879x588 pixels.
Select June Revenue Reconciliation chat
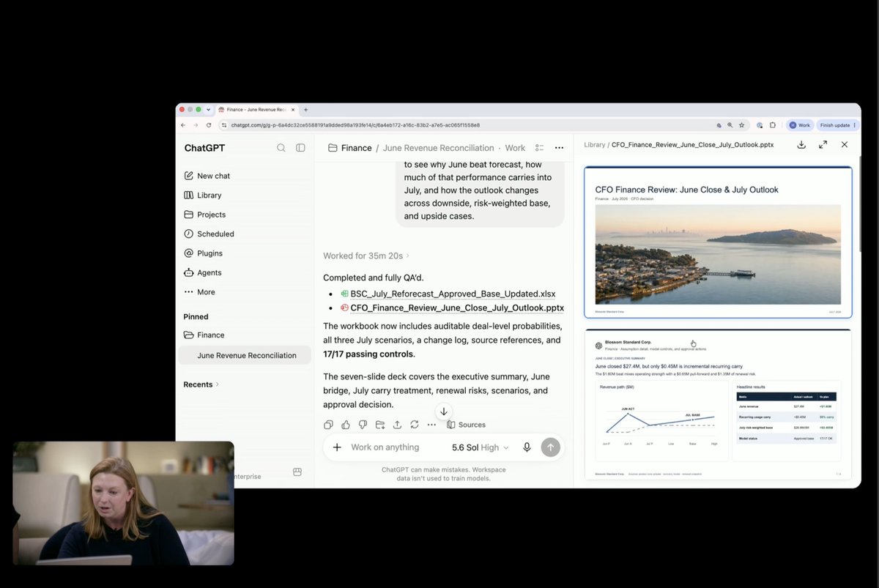pyautogui.click(x=245, y=355)
